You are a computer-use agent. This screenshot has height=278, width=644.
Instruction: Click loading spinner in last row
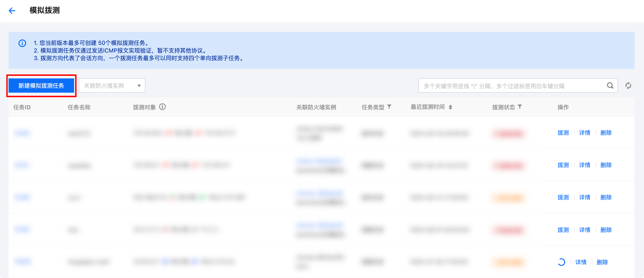[561, 262]
